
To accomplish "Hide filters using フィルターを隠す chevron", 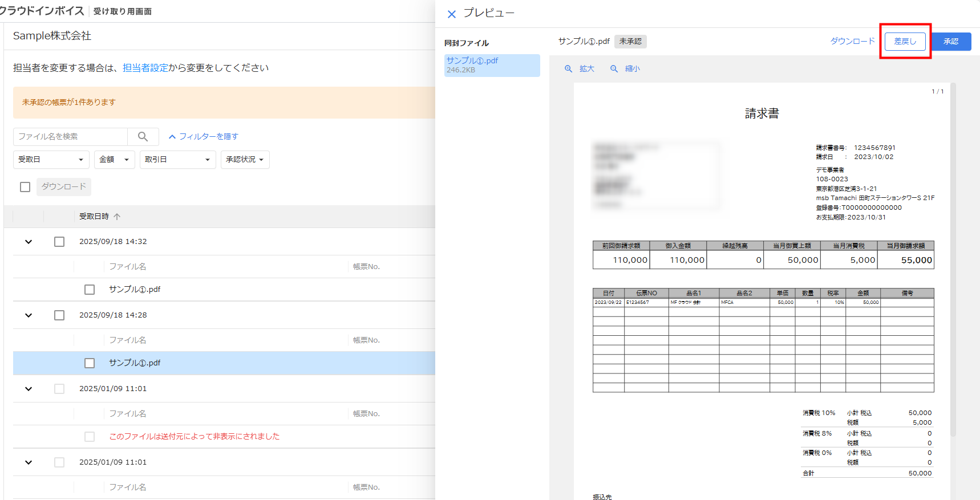I will tap(172, 137).
